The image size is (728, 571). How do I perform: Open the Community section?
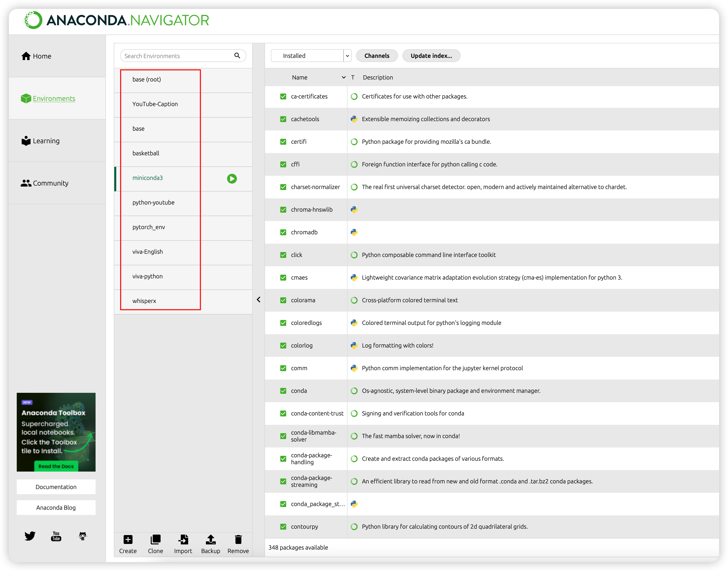point(57,183)
